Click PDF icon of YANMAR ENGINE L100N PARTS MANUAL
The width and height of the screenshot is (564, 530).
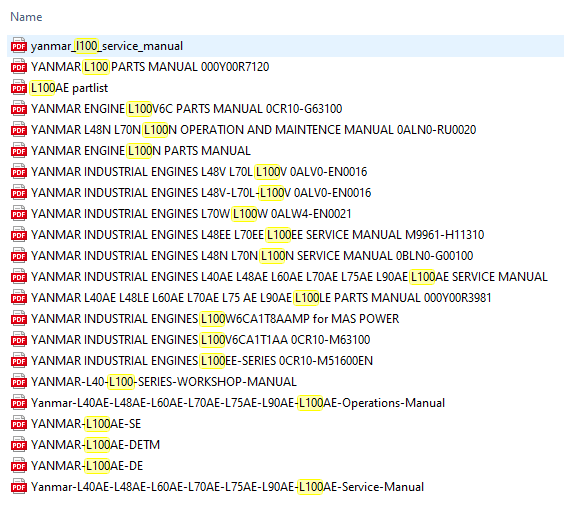point(19,151)
